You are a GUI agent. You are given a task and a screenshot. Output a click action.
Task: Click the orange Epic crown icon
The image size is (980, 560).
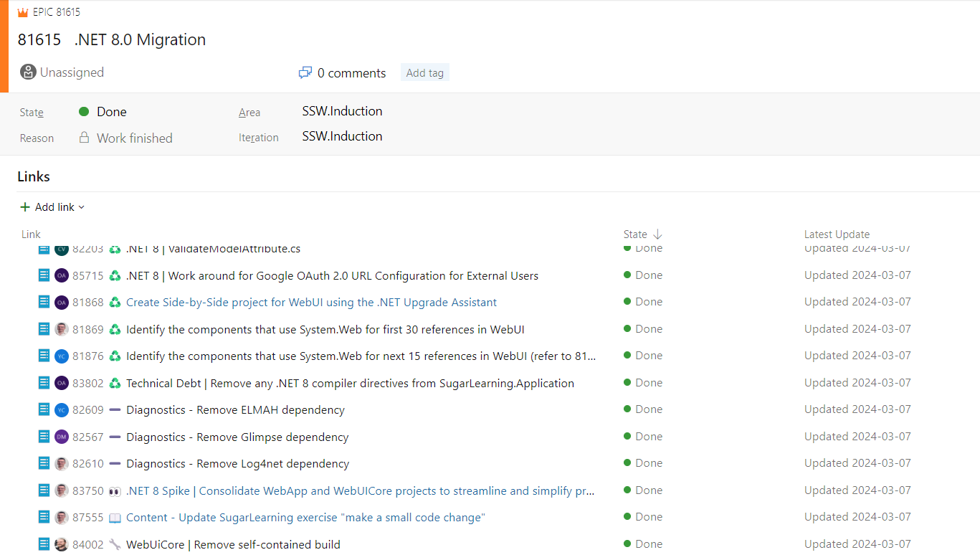pos(23,12)
